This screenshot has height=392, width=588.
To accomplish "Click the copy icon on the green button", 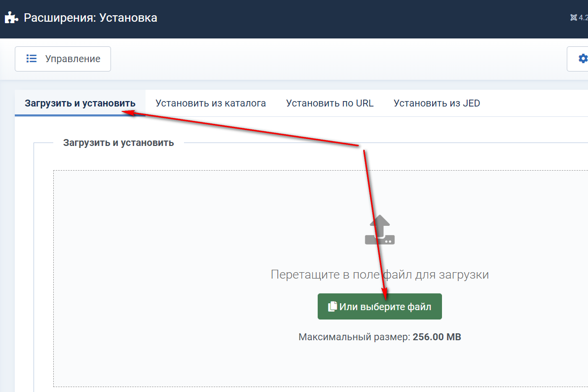I will [x=332, y=307].
